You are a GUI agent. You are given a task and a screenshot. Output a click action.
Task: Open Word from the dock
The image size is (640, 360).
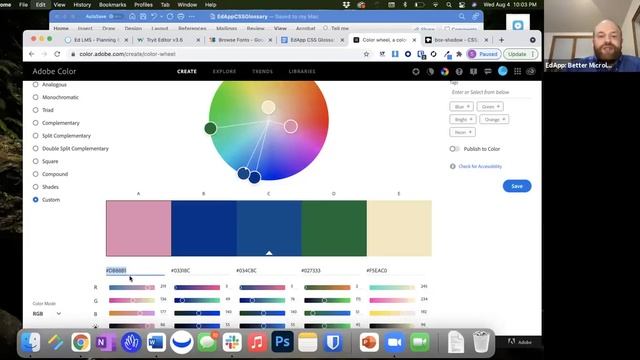pos(156,342)
